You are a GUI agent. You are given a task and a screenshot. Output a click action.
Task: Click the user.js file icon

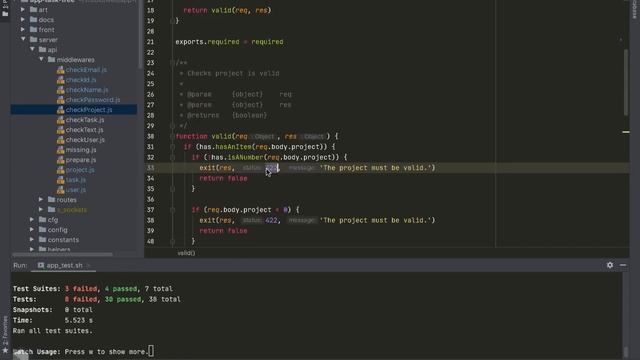pyautogui.click(x=60, y=190)
